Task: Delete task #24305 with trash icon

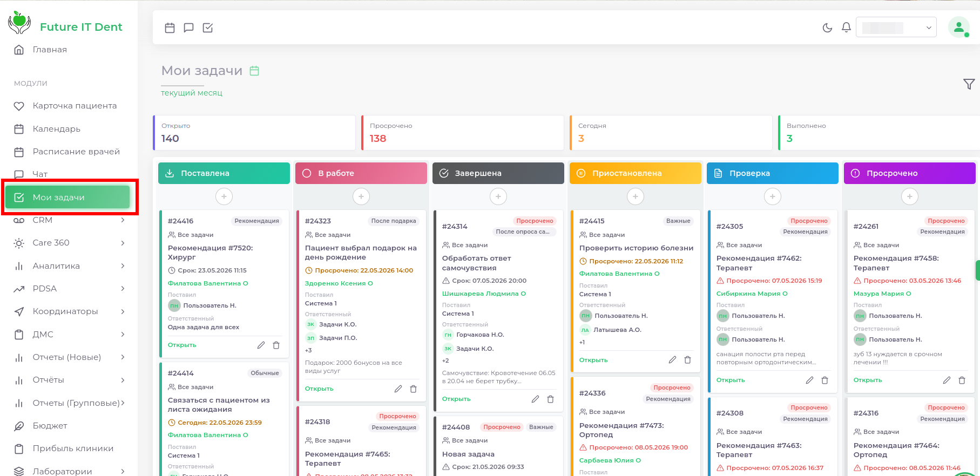Action: pos(825,380)
